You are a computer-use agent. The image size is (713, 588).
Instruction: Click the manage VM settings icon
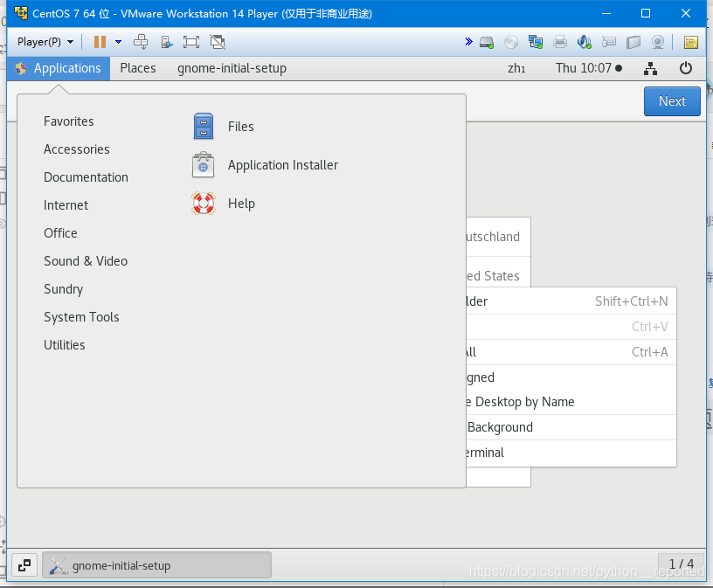(167, 42)
